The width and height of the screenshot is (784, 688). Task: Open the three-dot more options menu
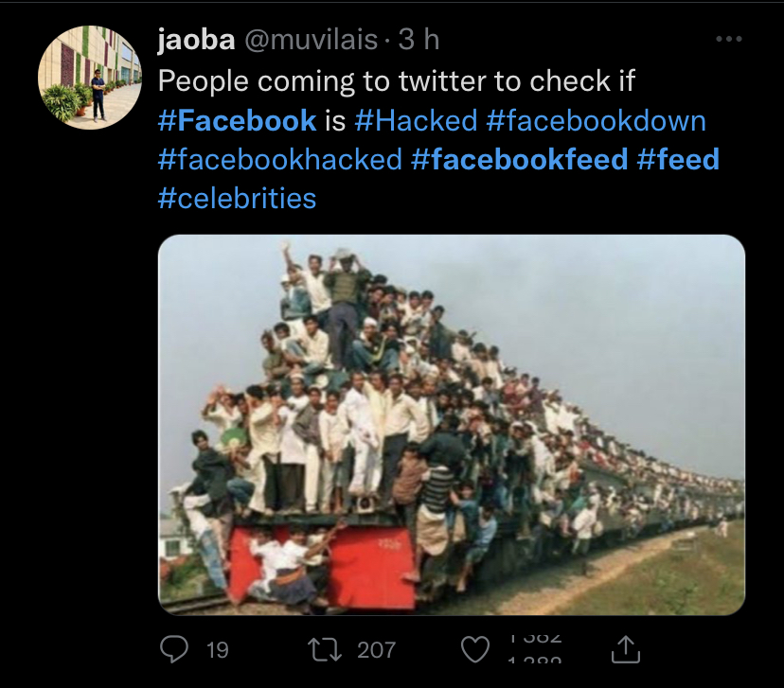click(728, 40)
